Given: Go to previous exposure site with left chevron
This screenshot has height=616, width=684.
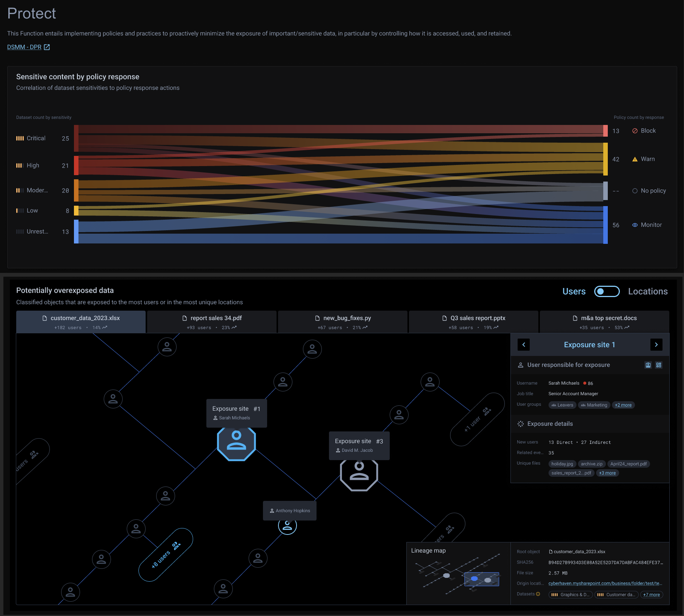Looking at the screenshot, I should click(x=524, y=345).
